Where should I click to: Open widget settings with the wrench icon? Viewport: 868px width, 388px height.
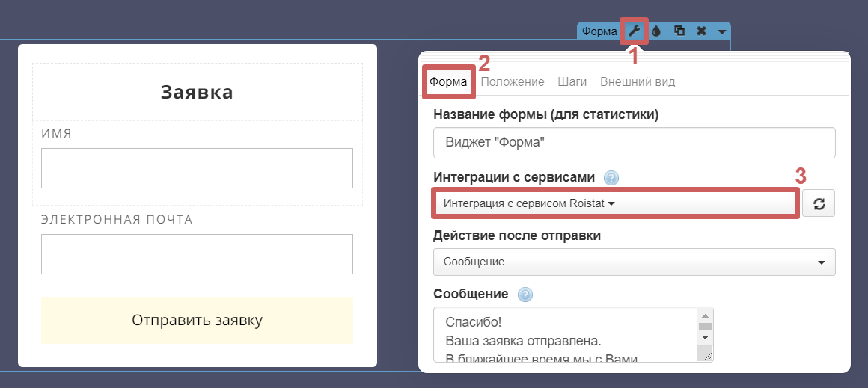(x=634, y=31)
